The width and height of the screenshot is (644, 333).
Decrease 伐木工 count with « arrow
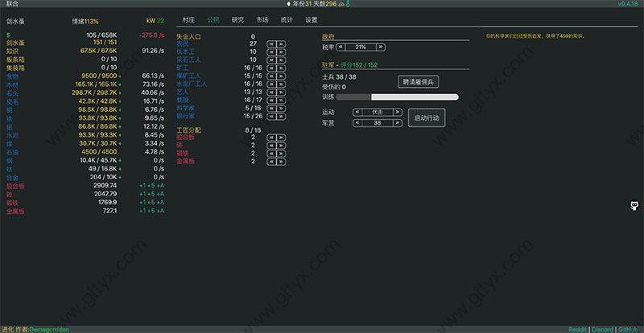[271, 52]
